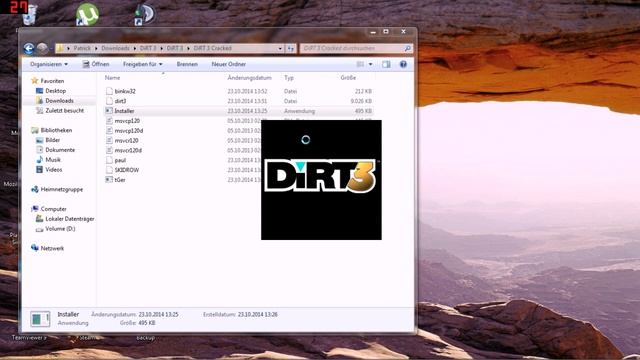Click the Brennen toolbar button
The width and height of the screenshot is (640, 360).
click(187, 64)
